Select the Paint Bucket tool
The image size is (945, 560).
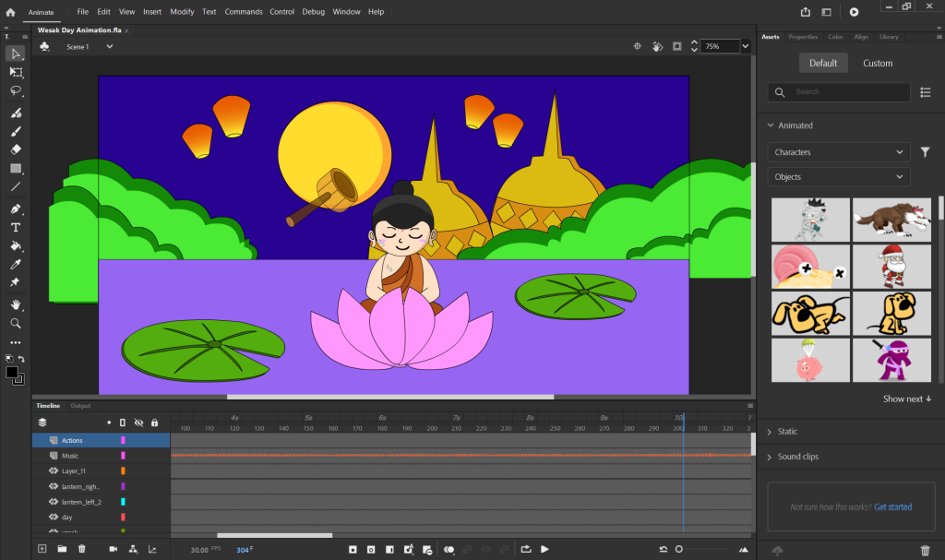pyautogui.click(x=16, y=246)
